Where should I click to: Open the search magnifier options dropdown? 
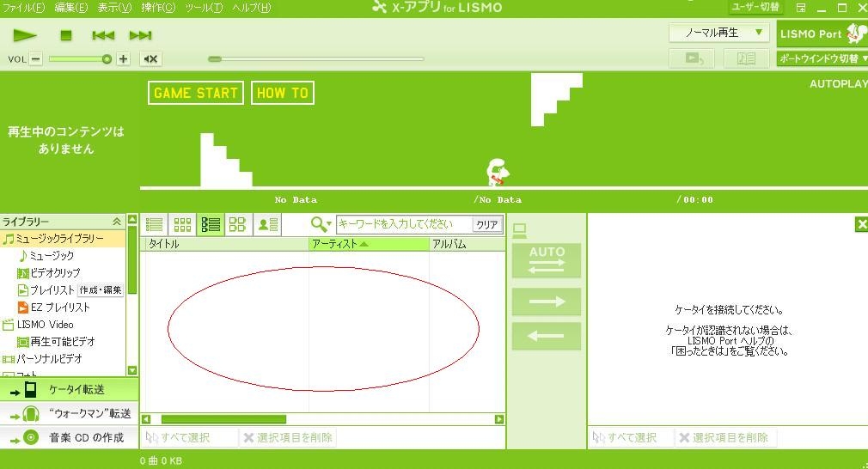(321, 224)
